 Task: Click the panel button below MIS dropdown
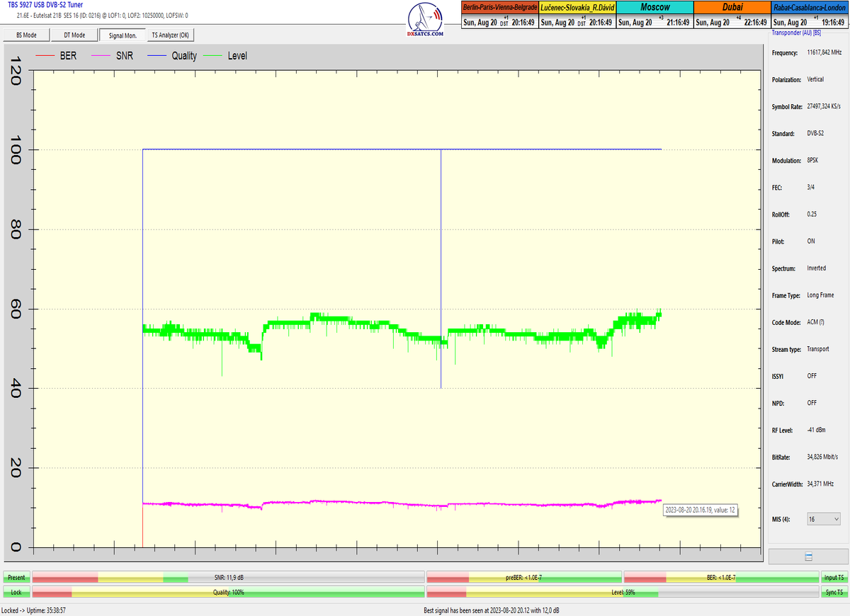pos(808,557)
